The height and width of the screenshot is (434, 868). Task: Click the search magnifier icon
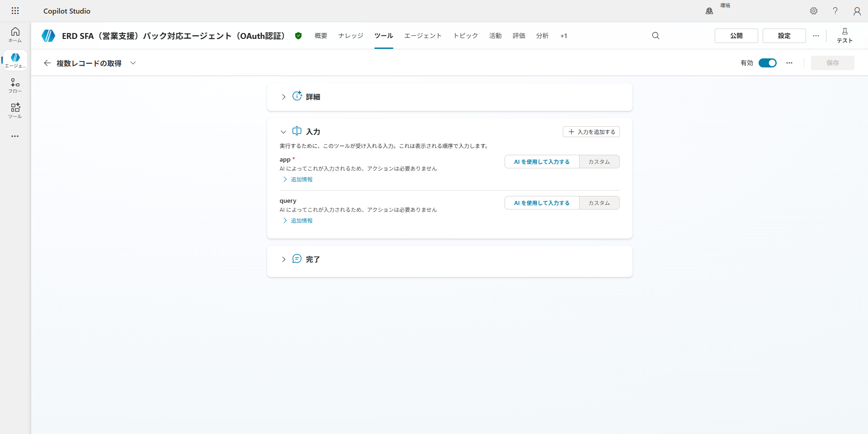[x=656, y=36]
